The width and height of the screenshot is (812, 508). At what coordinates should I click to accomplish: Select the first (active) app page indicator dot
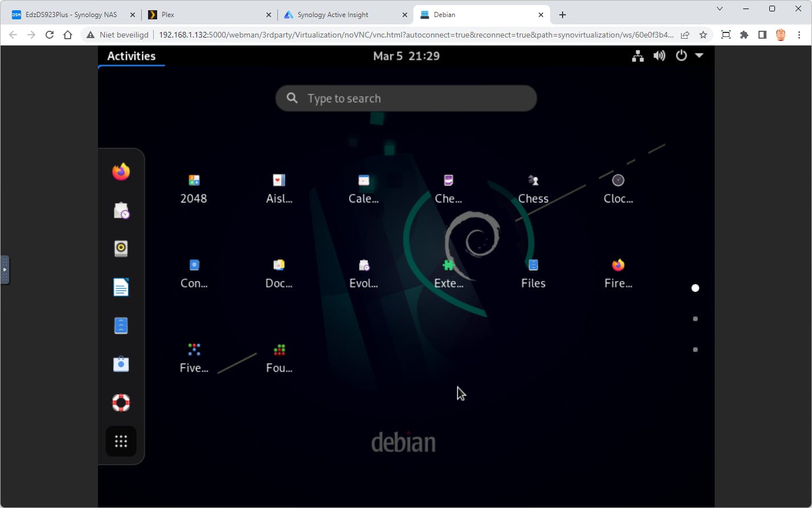point(695,288)
